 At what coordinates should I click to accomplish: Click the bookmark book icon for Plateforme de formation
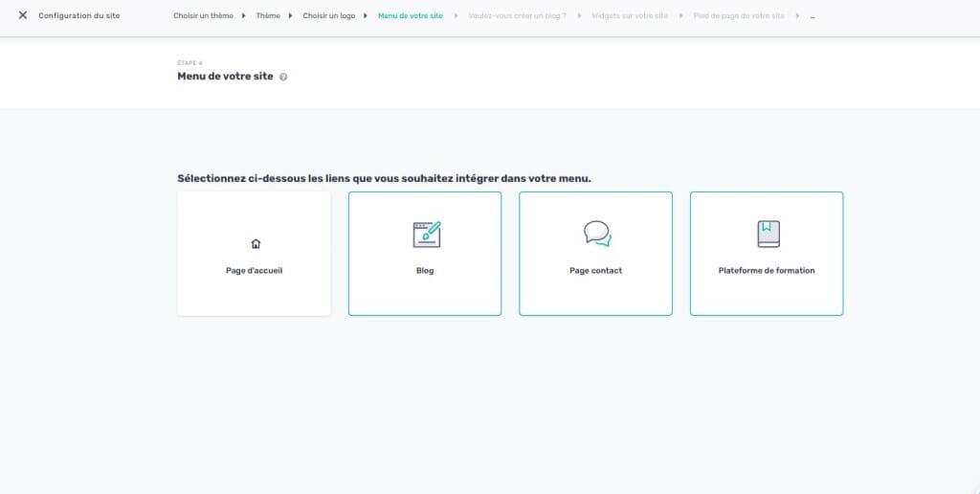(768, 234)
